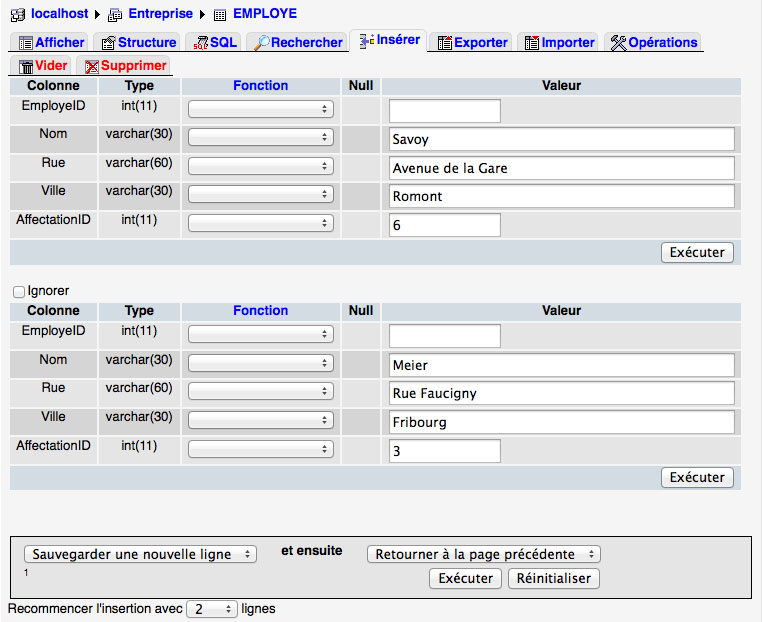This screenshot has width=762, height=622.
Task: Switch to the Afficher tab
Action: 48,42
